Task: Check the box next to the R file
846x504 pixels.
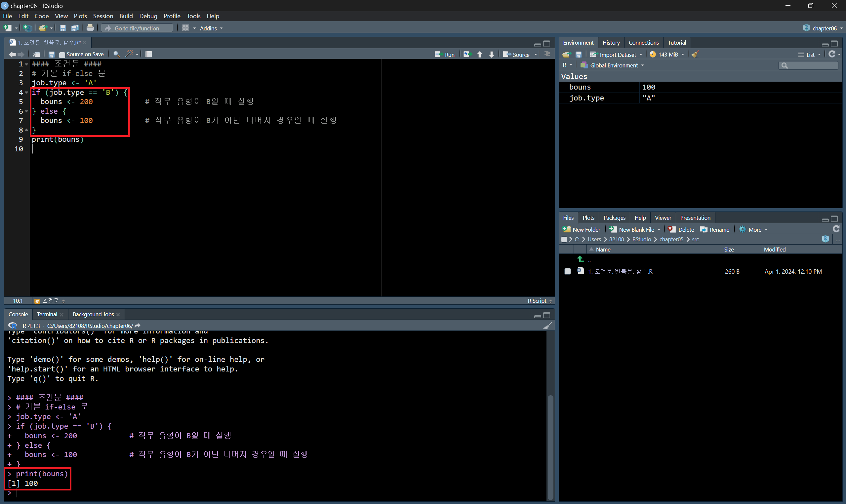Action: click(x=568, y=271)
